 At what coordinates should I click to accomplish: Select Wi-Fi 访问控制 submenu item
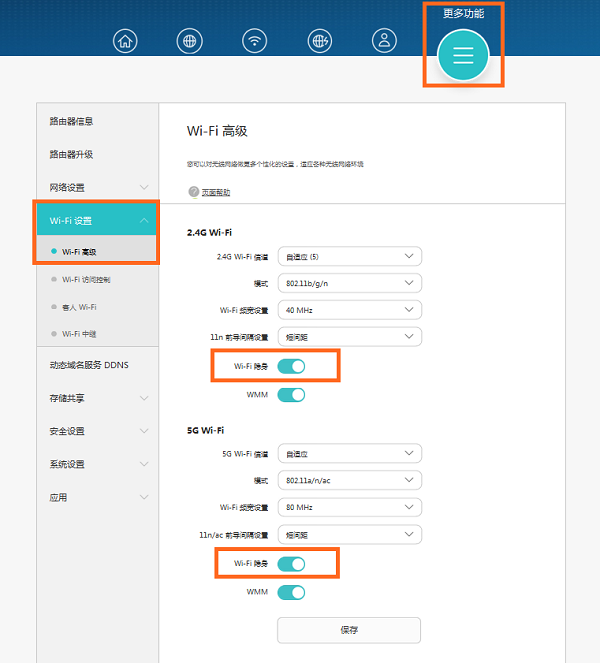tap(86, 280)
